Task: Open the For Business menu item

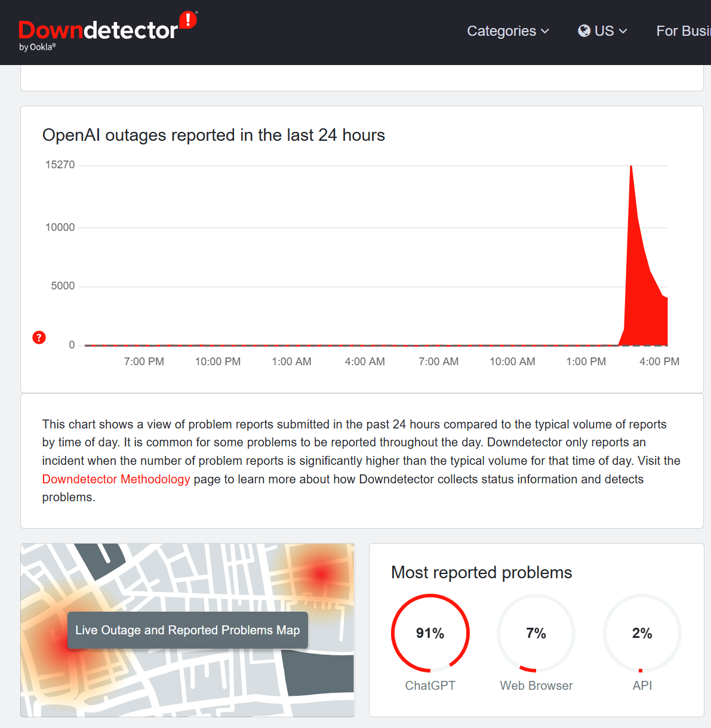Action: [x=683, y=31]
